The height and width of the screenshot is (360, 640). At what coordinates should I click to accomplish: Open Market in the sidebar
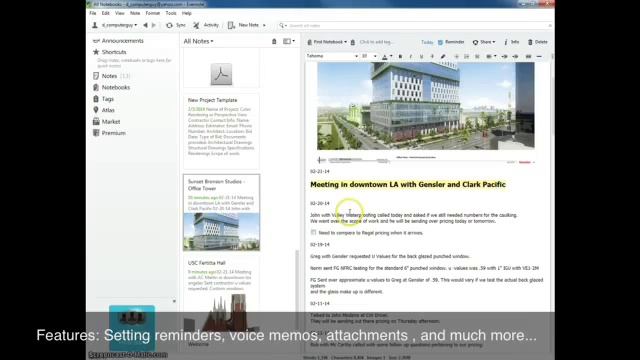107,122
